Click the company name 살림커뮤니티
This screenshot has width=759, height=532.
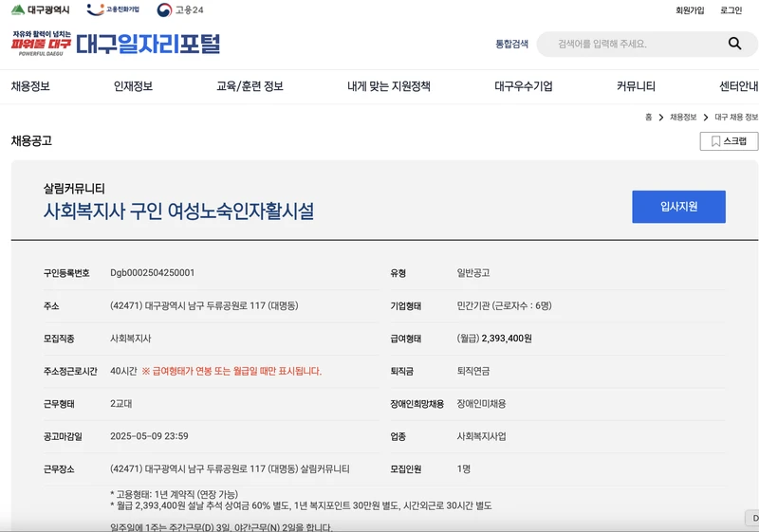tap(74, 188)
